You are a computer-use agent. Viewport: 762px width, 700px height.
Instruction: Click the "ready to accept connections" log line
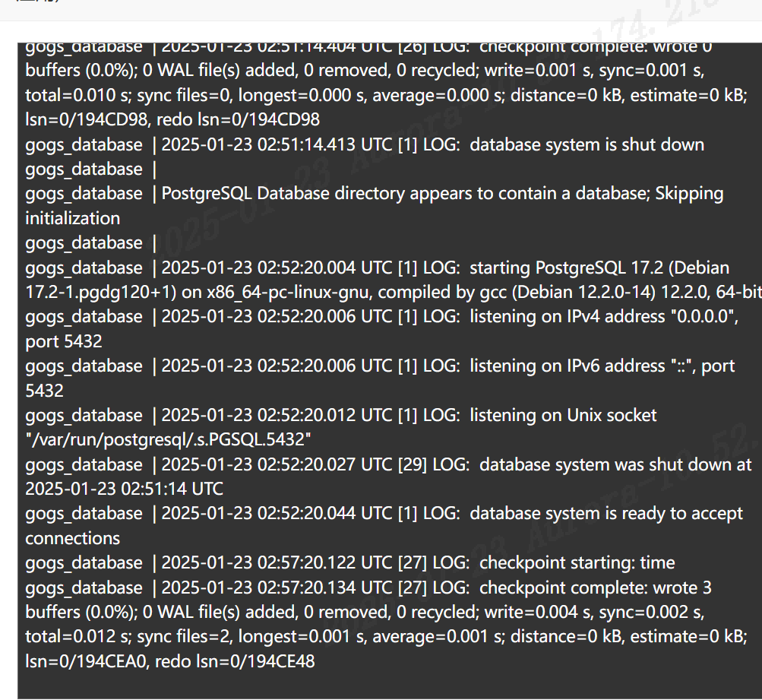tap(384, 526)
